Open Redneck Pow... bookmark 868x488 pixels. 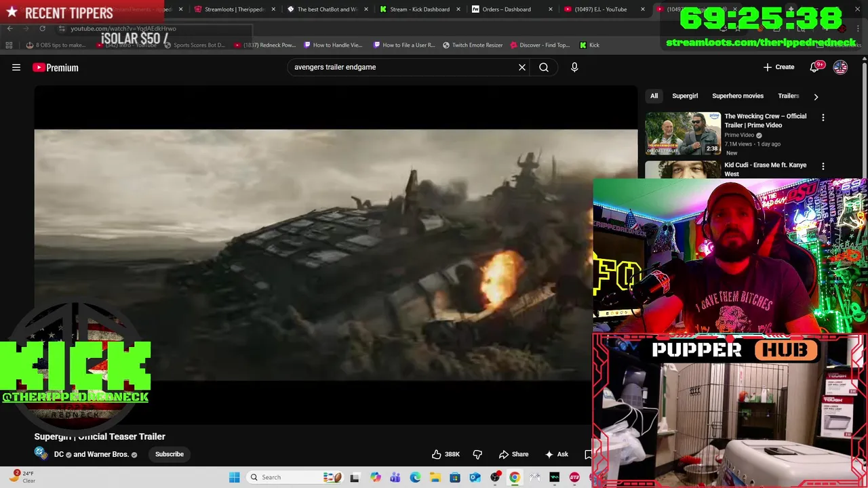pyautogui.click(x=265, y=45)
